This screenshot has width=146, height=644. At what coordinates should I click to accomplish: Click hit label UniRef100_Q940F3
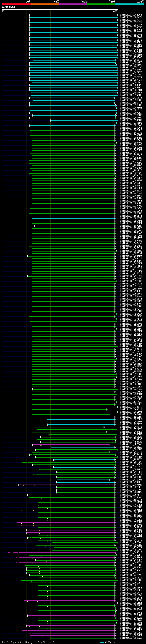coord(131,482)
